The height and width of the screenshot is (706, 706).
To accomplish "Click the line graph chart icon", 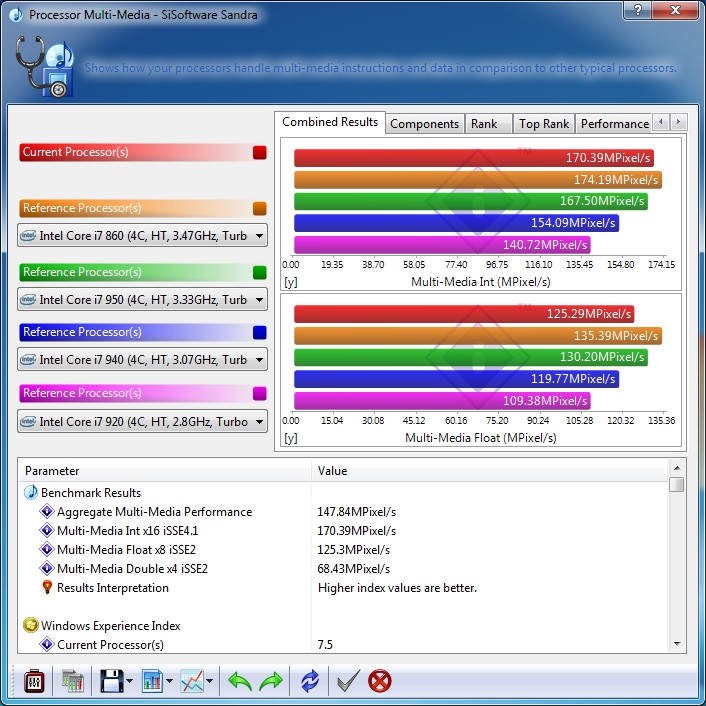I will tap(192, 681).
